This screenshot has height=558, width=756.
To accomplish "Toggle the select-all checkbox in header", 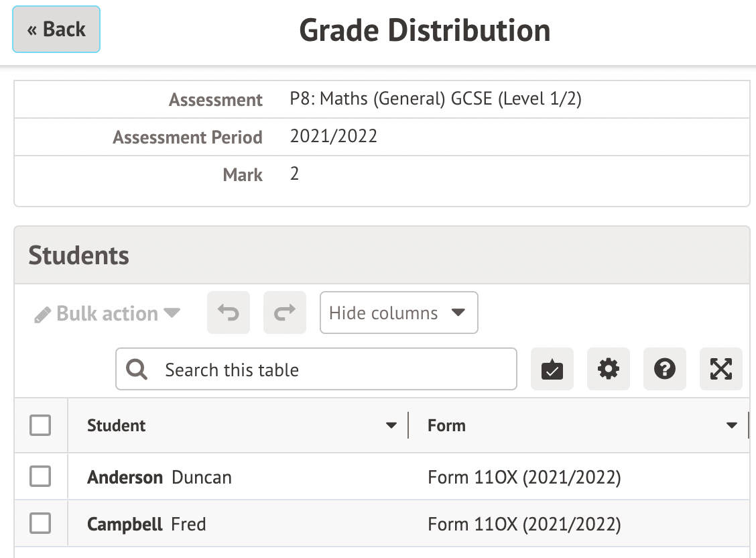I will [x=40, y=425].
